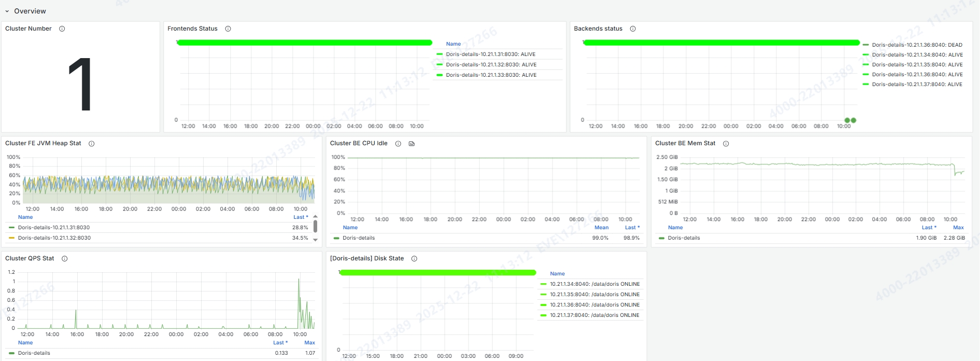Open the Cluster QPS Stat panel title

point(30,258)
